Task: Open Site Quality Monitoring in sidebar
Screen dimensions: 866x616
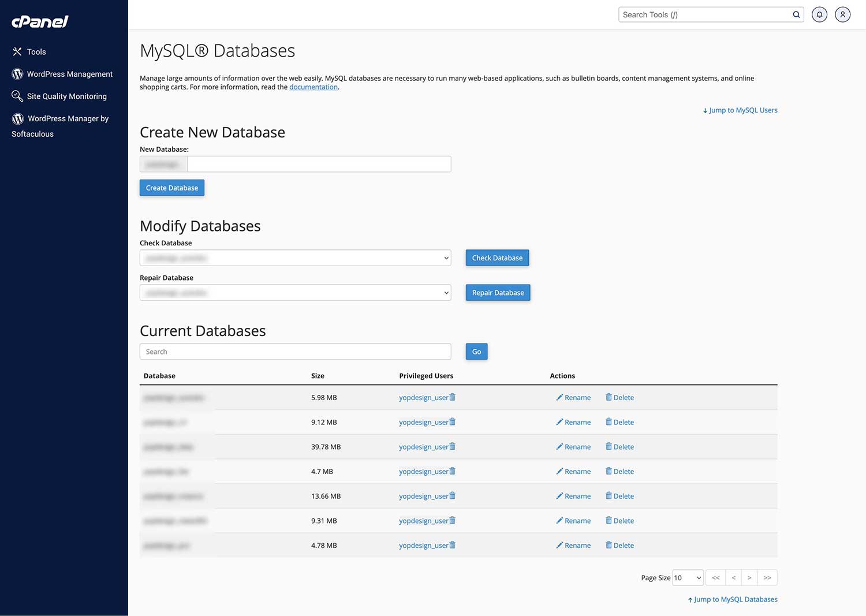Action: 59,96
